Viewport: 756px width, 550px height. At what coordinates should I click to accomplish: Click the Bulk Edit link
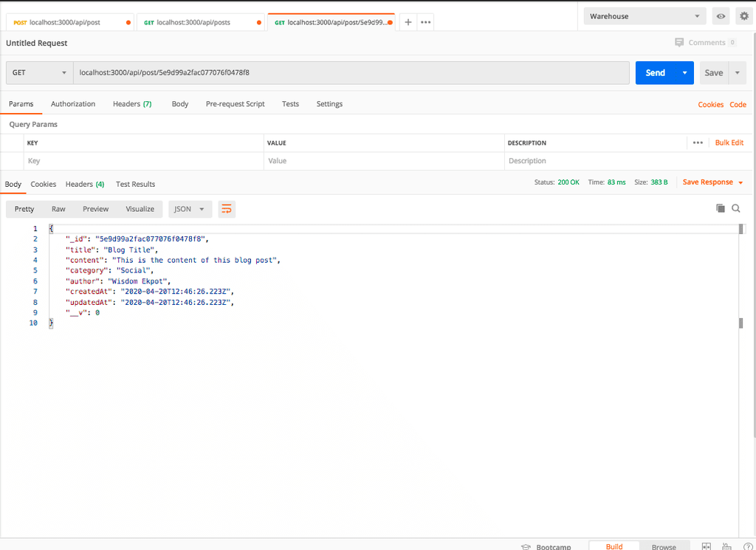coord(729,142)
